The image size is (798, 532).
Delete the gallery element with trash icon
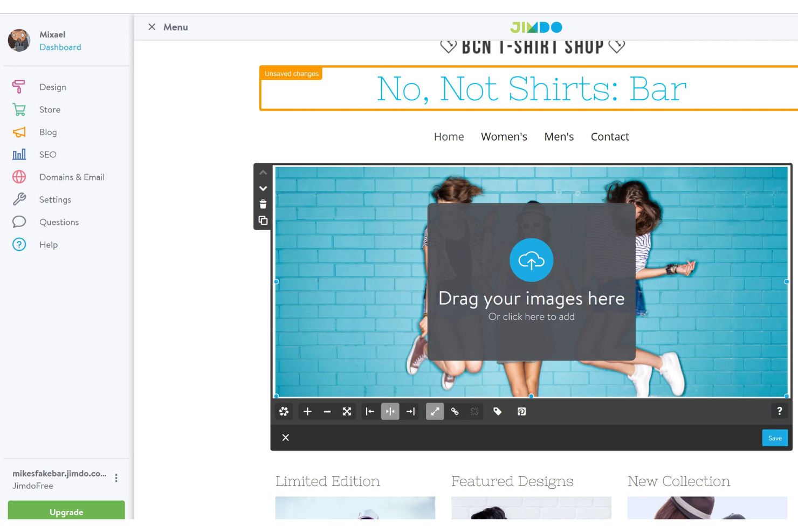[263, 204]
